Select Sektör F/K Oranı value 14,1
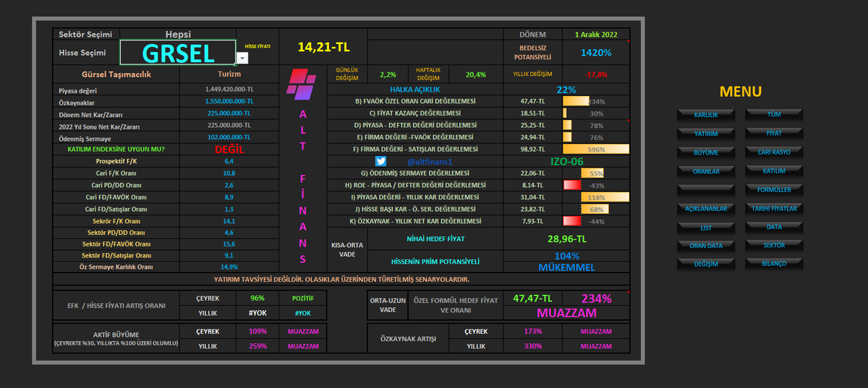Screen dimensions: 868x388 (229, 220)
